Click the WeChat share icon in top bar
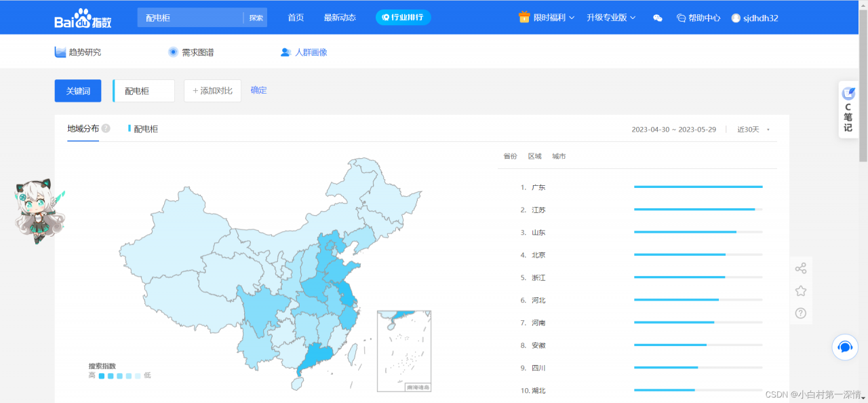Image resolution: width=868 pixels, height=403 pixels. tap(657, 18)
